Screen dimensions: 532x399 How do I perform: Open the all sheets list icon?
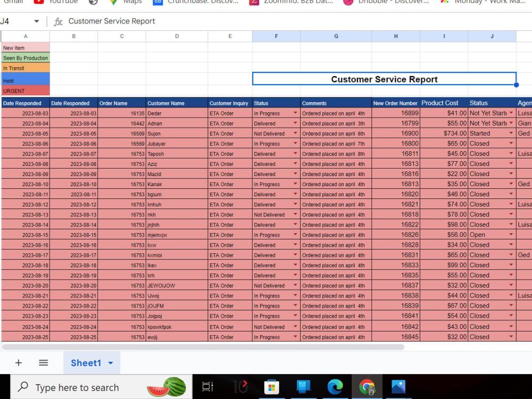click(x=43, y=363)
